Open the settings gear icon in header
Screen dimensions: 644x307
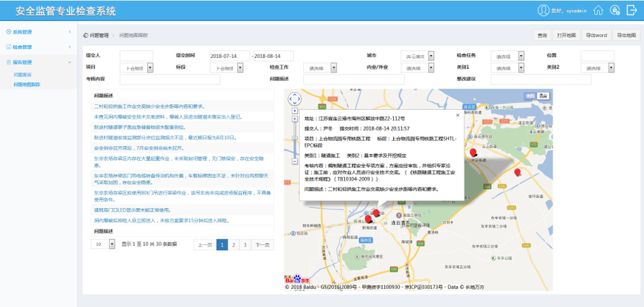615,10
